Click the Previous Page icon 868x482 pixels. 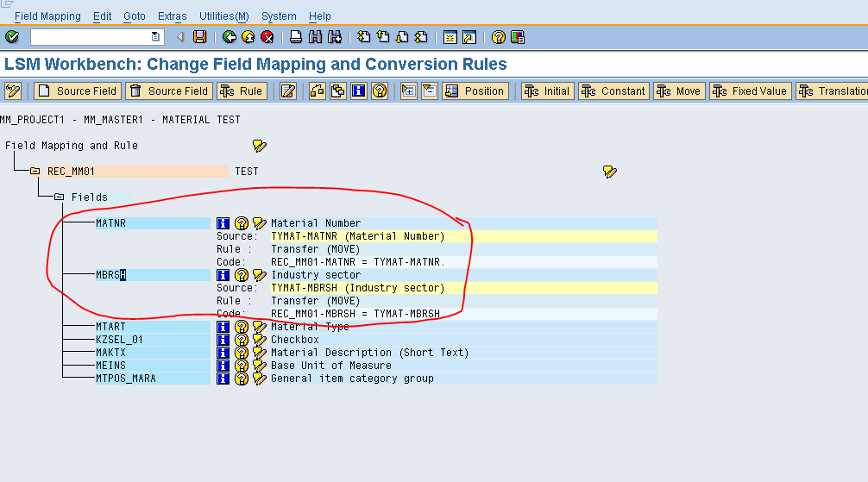tap(383, 37)
